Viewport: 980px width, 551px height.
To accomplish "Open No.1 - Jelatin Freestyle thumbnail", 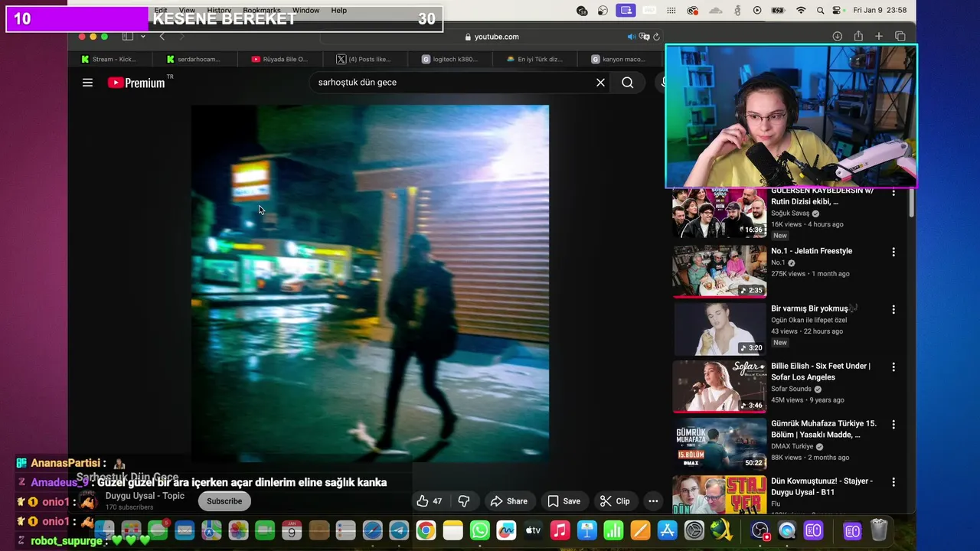I will [x=720, y=271].
